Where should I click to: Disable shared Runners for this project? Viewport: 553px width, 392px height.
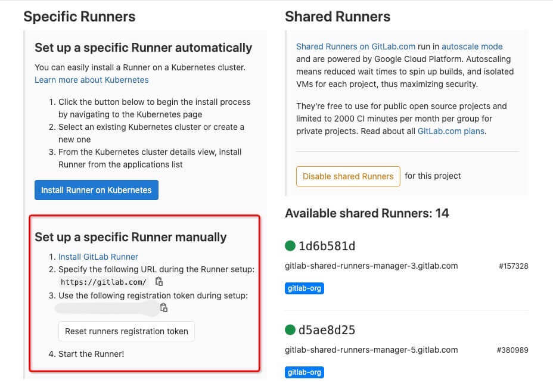(x=348, y=176)
